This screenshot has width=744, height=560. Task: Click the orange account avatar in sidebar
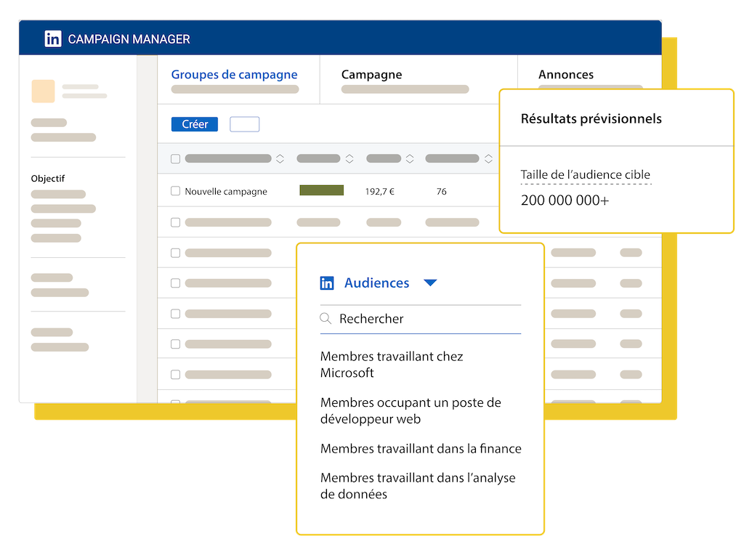[43, 92]
